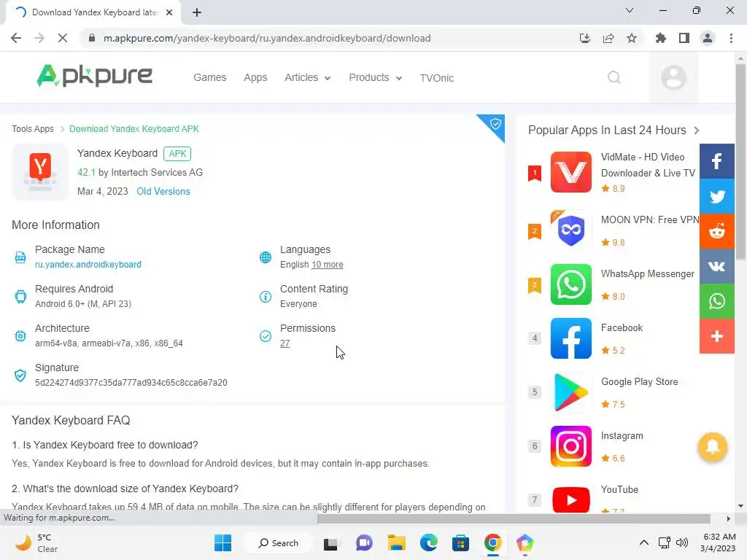The height and width of the screenshot is (560, 747).
Task: Click the yellow notification bell button
Action: pos(712,447)
